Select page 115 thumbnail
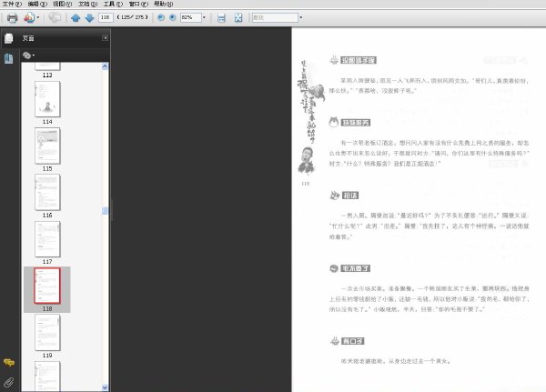 click(x=47, y=146)
